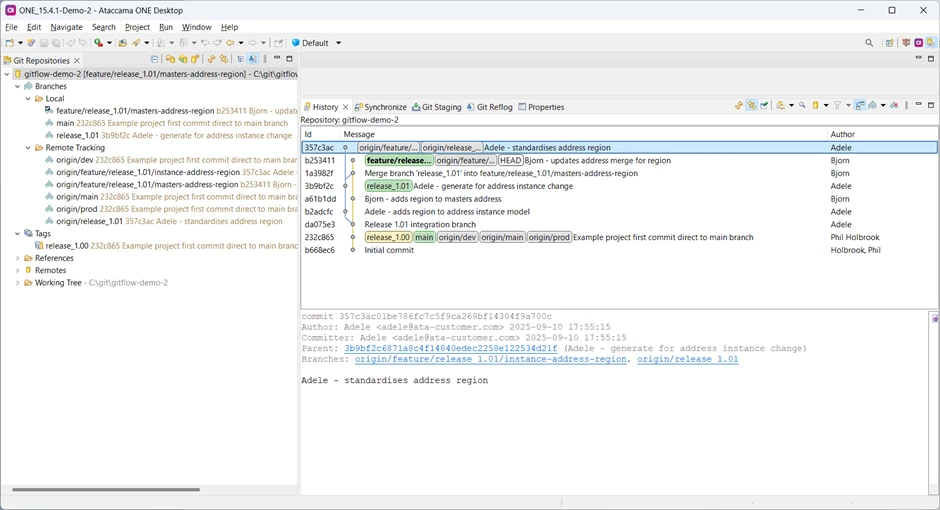Select commit b253411 in History list

point(619,160)
